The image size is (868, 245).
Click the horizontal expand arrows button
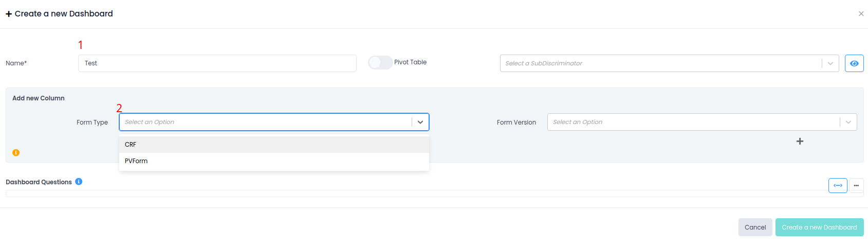838,185
